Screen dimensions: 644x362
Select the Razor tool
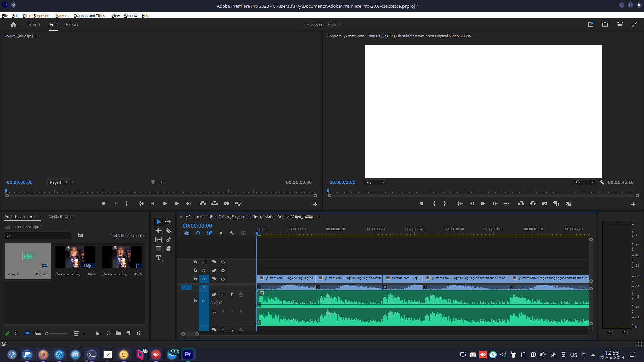pyautogui.click(x=168, y=231)
